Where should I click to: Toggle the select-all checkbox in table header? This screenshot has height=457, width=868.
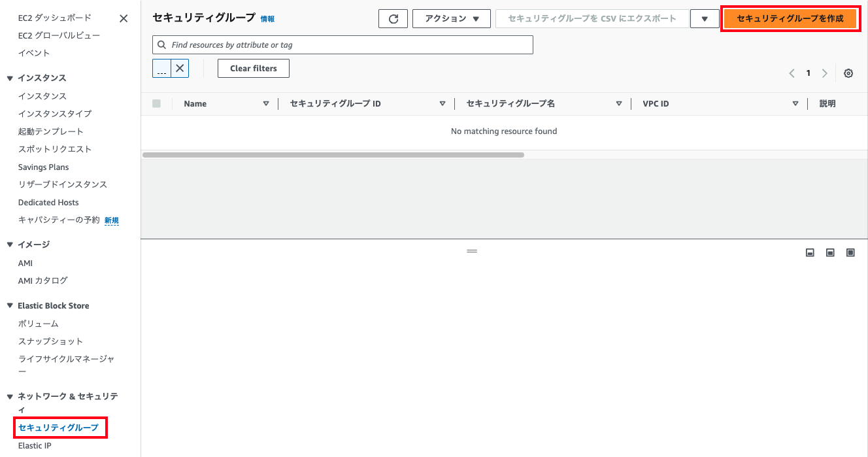pyautogui.click(x=156, y=103)
